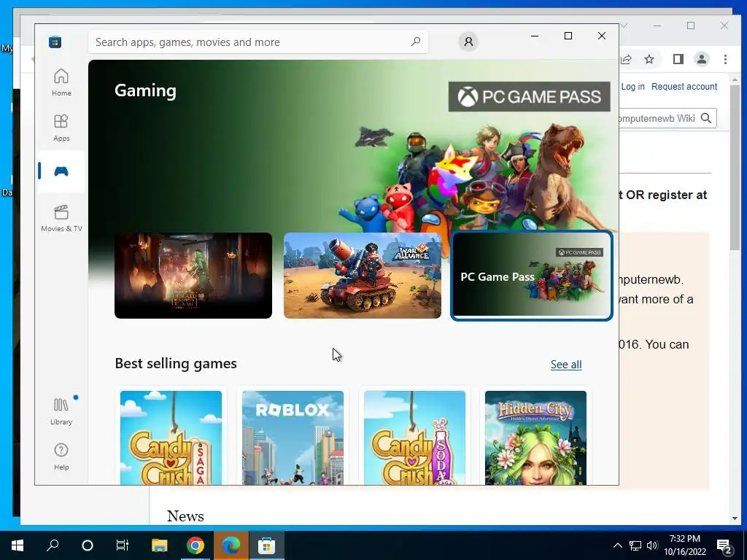
Task: Open the Home section in Store sidebar
Action: [x=61, y=82]
